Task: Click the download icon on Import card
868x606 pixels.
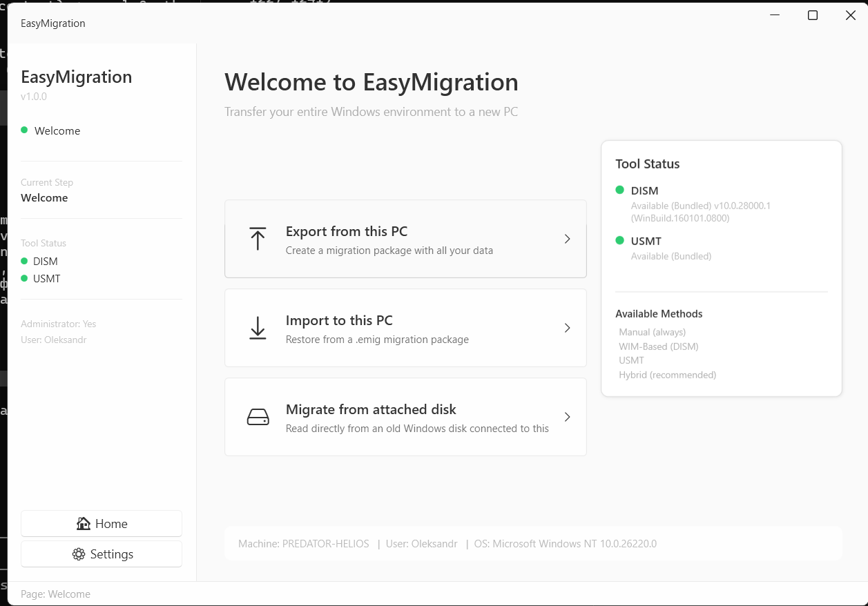Action: 258,328
